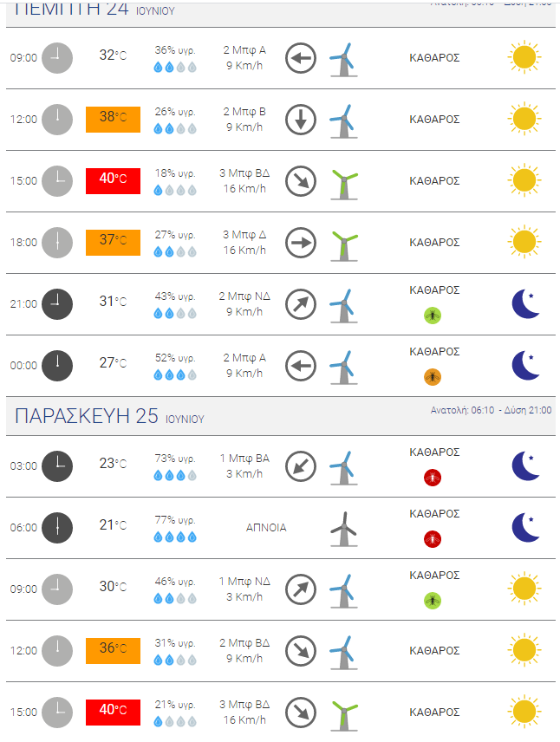Click the gray calm windmill icon at 06:00
Screen dimensions: 560x742
coord(344,529)
